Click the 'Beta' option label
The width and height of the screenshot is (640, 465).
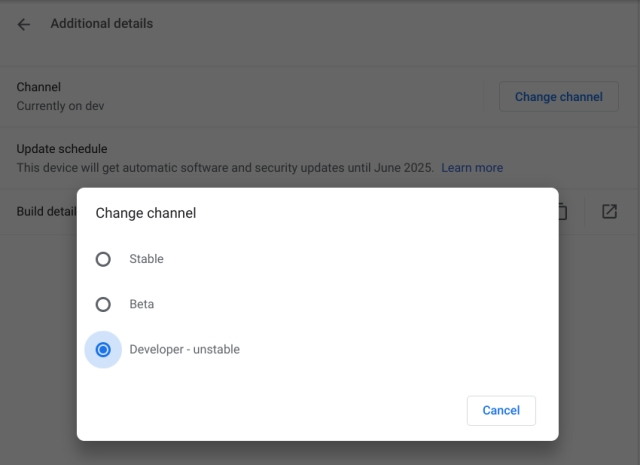142,304
